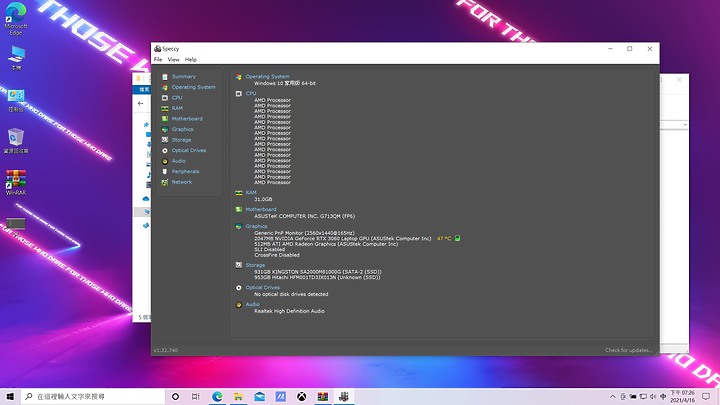The image size is (720, 405).
Task: Select Operating System in the sidebar
Action: pos(193,87)
